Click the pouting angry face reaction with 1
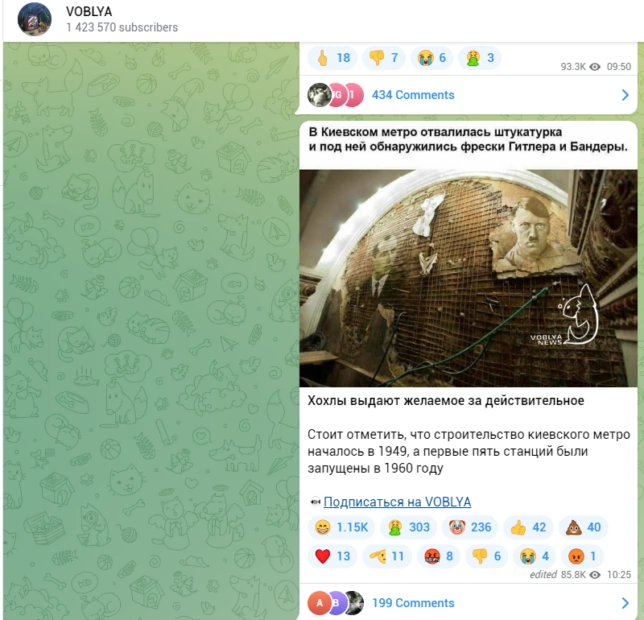The width and height of the screenshot is (644, 620). [582, 556]
